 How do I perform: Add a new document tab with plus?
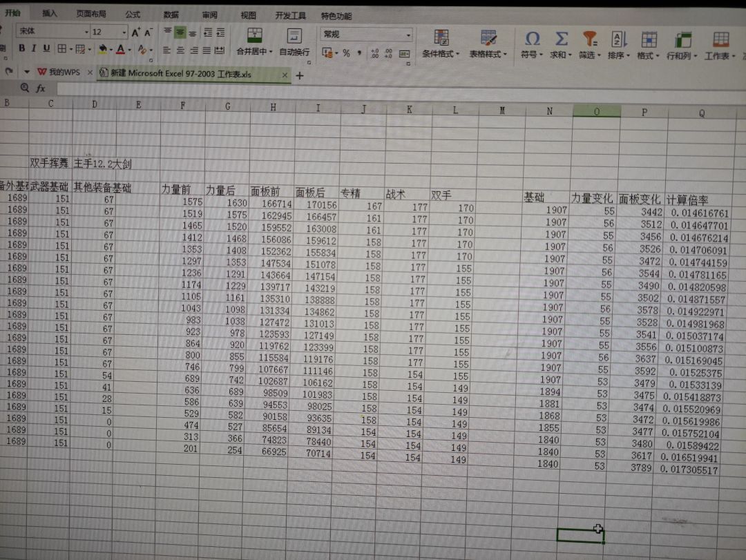(x=300, y=76)
